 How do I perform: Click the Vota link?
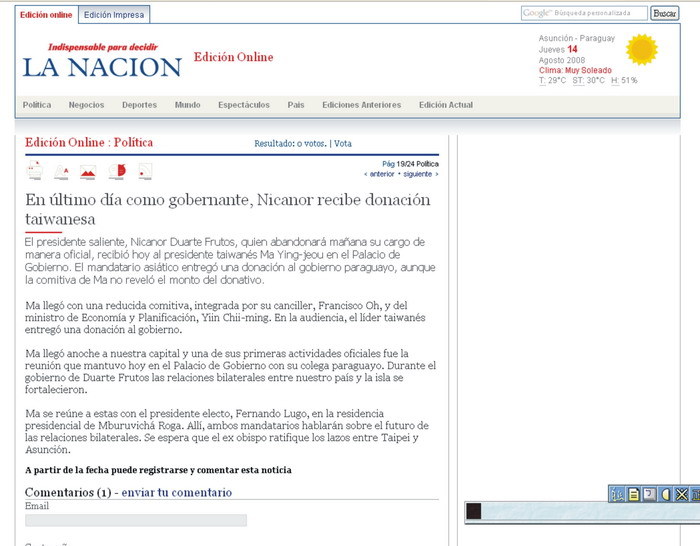343,144
